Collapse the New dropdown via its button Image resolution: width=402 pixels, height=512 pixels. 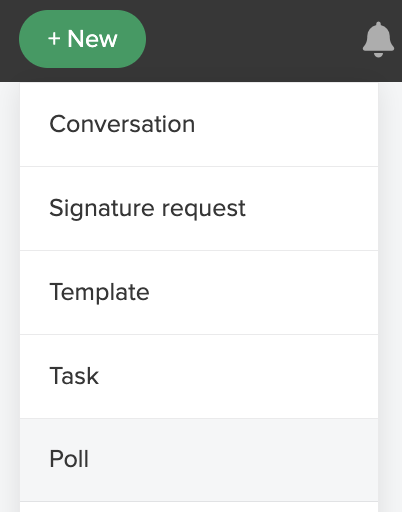tap(82, 39)
